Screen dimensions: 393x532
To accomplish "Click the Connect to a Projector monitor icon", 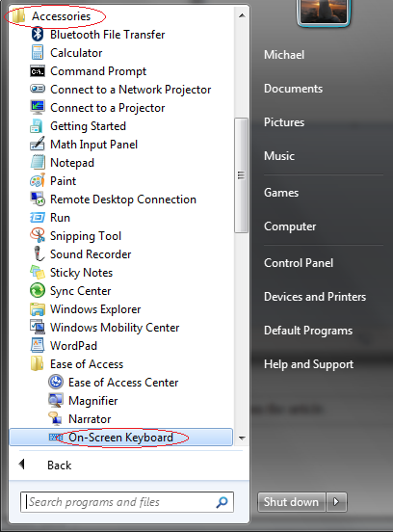I will tap(38, 108).
